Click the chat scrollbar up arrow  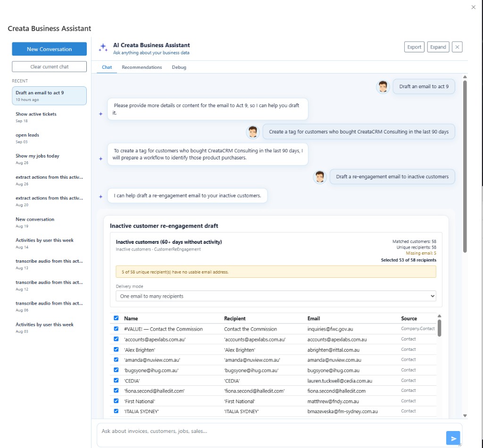465,77
